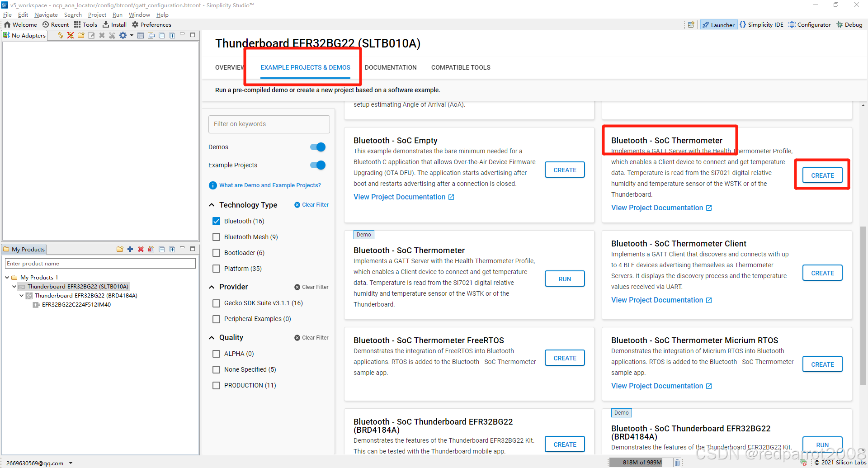Click the refresh adapters icon
Viewport: 868px width, 468px height.
(60, 35)
